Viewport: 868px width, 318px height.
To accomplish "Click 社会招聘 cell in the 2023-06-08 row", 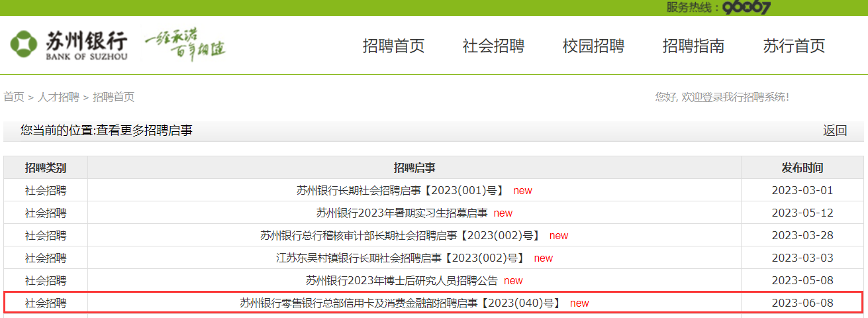I will click(x=46, y=303).
